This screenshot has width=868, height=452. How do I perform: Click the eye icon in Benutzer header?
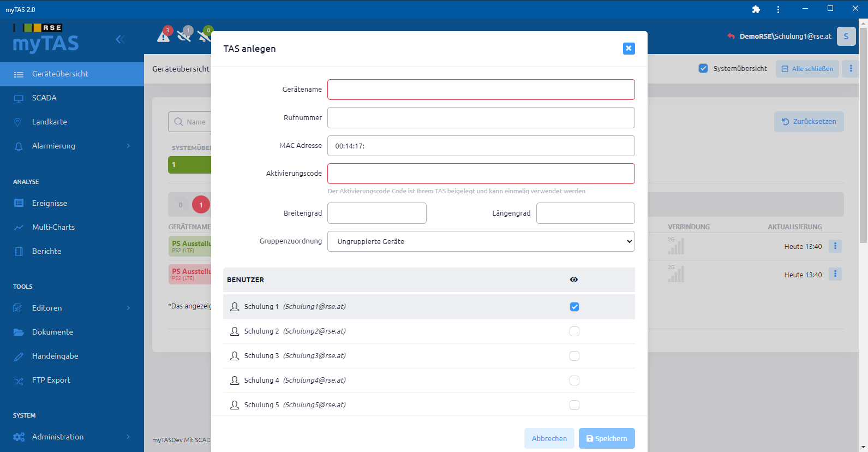click(574, 279)
